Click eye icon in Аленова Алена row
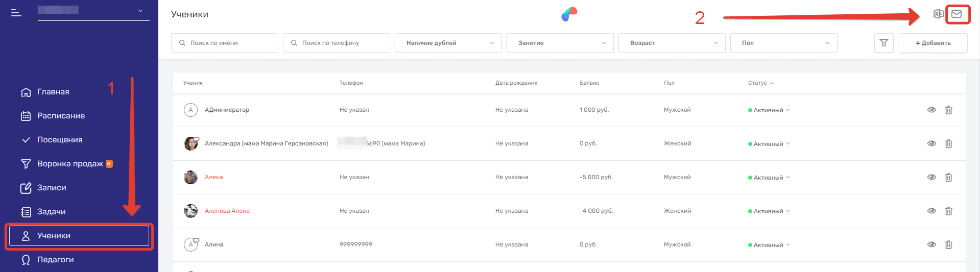This screenshot has height=272, width=980. tap(931, 211)
